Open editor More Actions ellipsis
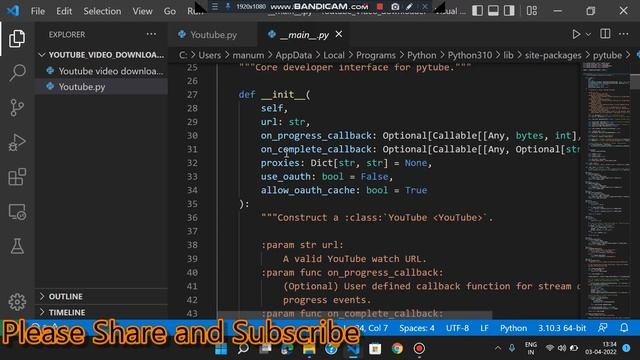This screenshot has width=640, height=360. [x=624, y=34]
